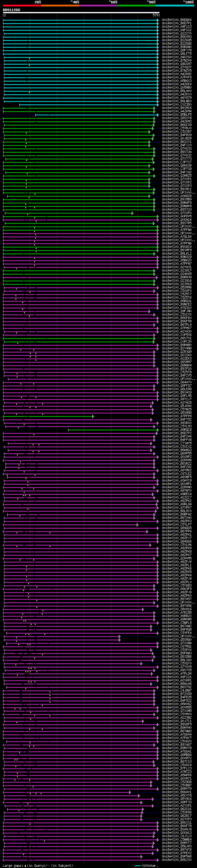The width and height of the screenshot is (197, 868).
Task: Click the purple ~60% legend color segment
Action: pyautogui.click(x=99, y=6)
